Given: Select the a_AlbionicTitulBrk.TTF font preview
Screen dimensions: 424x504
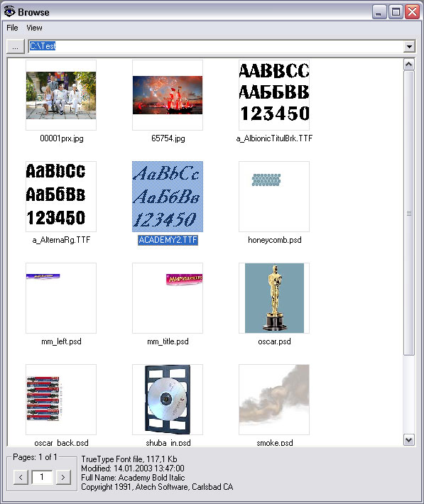Looking at the screenshot, I should [x=274, y=95].
